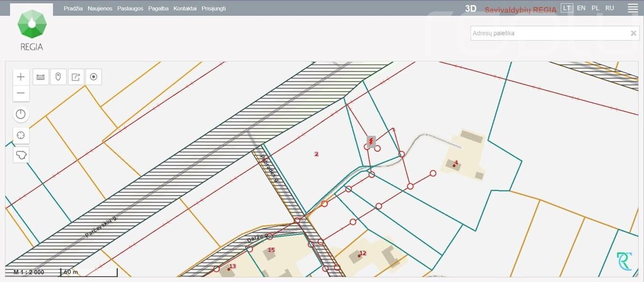Click the R logo at map corner
Image resolution: width=644 pixels, height=282 pixels.
pos(624,262)
